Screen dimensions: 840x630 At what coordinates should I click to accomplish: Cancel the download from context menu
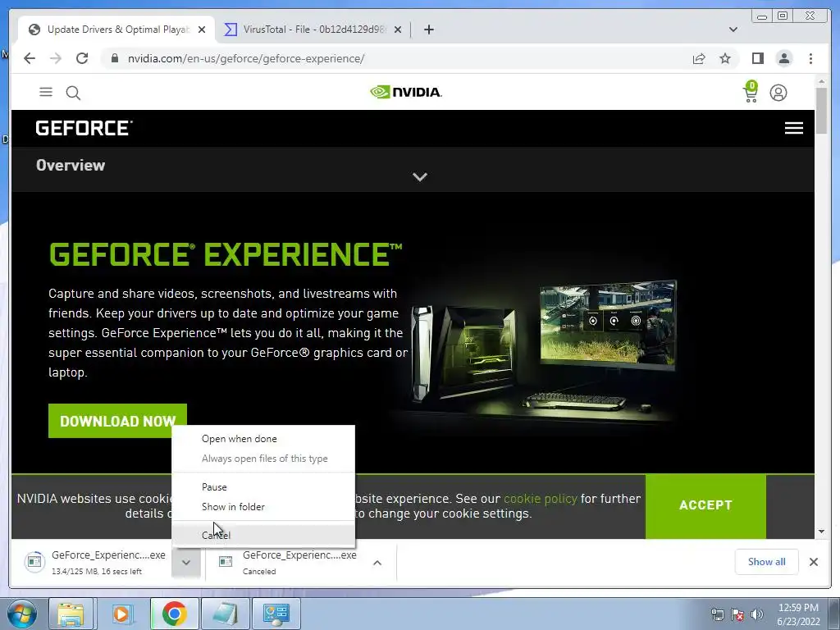click(x=263, y=535)
